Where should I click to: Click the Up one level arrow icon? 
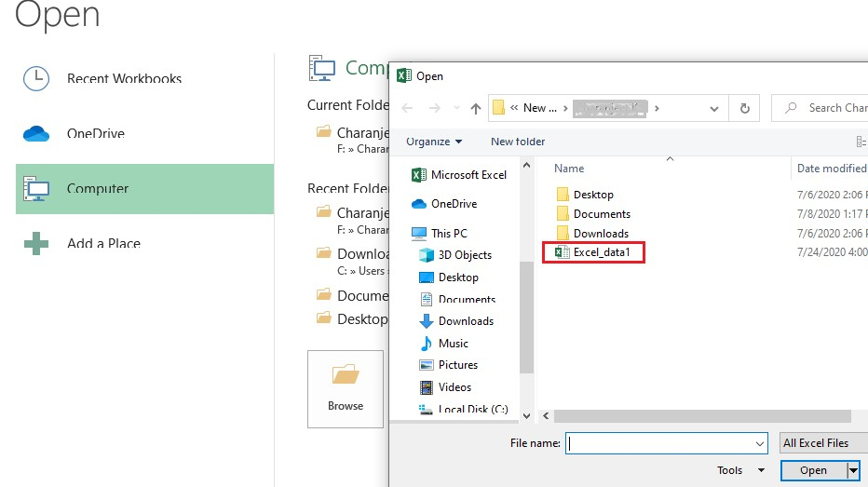click(x=476, y=108)
